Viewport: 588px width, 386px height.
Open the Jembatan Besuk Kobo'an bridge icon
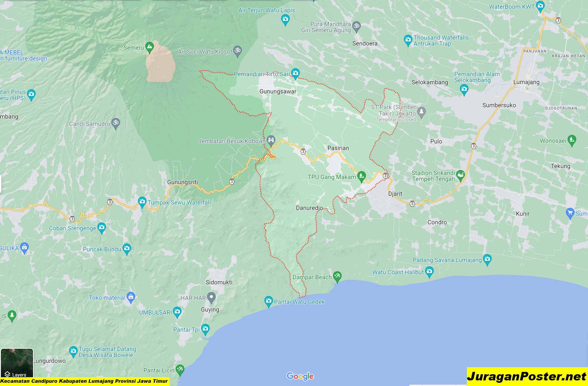coord(271,140)
